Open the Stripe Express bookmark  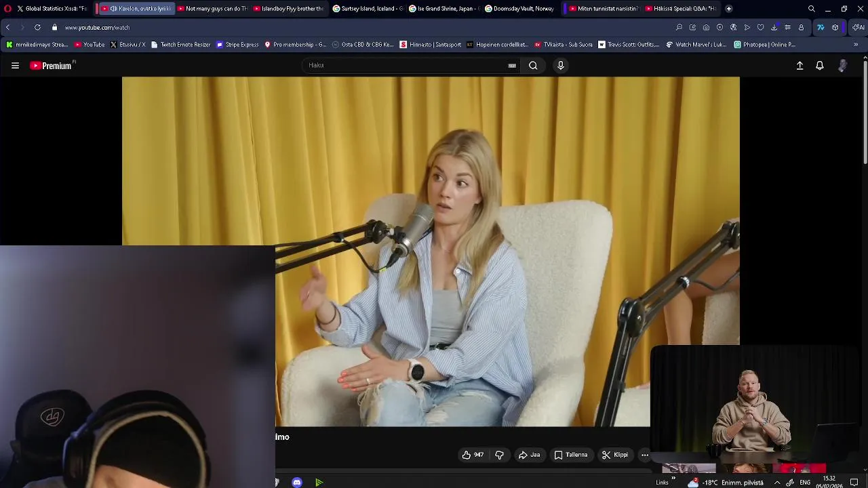[237, 45]
